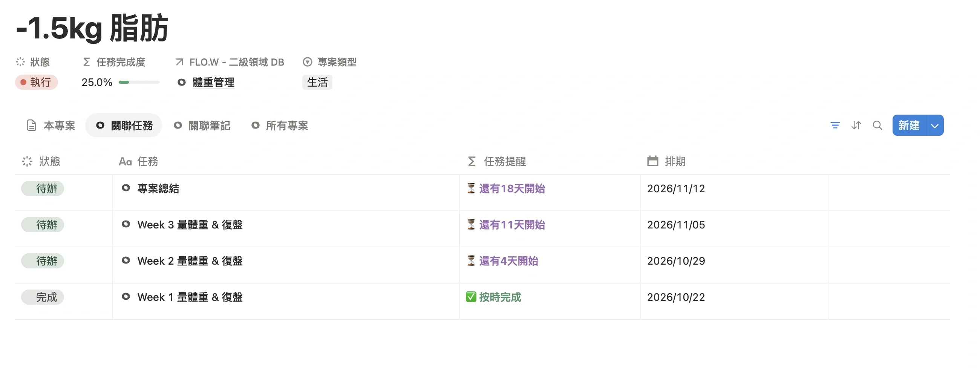Screen dimensions: 980x377
Task: Click the search magnifier icon
Action: point(877,125)
